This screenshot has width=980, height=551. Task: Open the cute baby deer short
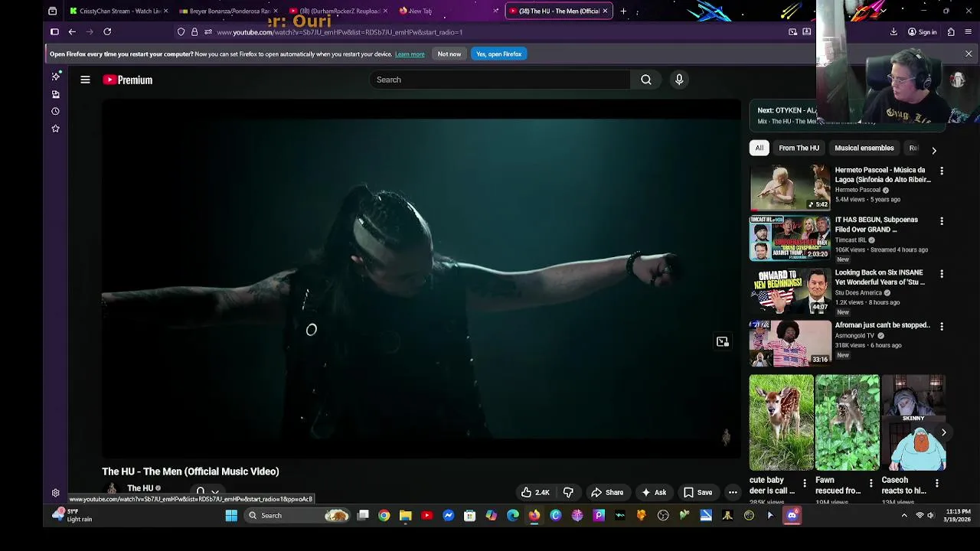point(781,422)
